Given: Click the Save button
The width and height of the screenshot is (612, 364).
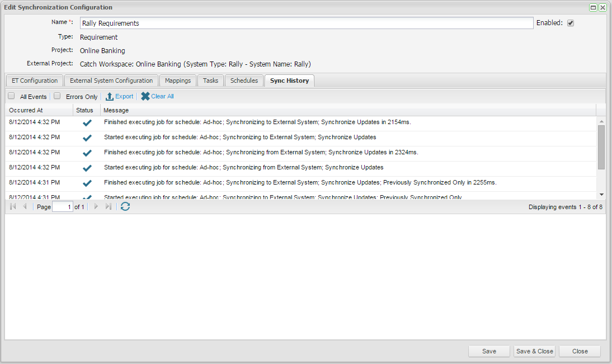Looking at the screenshot, I should point(489,351).
